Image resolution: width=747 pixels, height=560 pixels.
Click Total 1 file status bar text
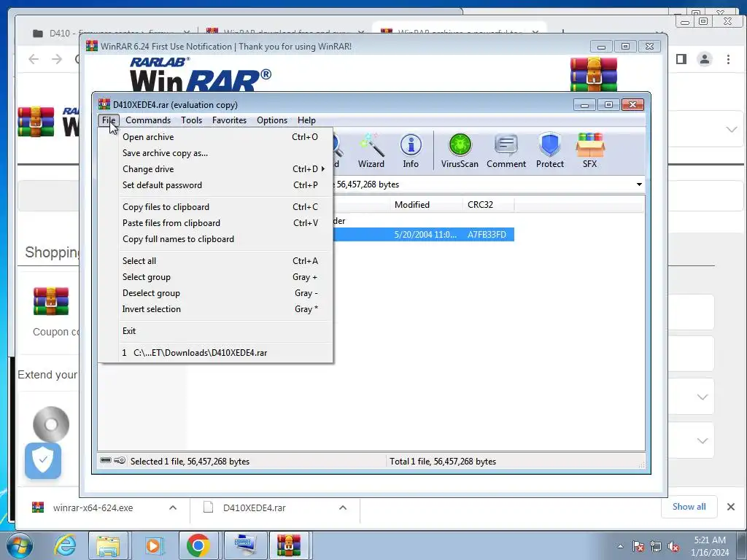pos(443,462)
